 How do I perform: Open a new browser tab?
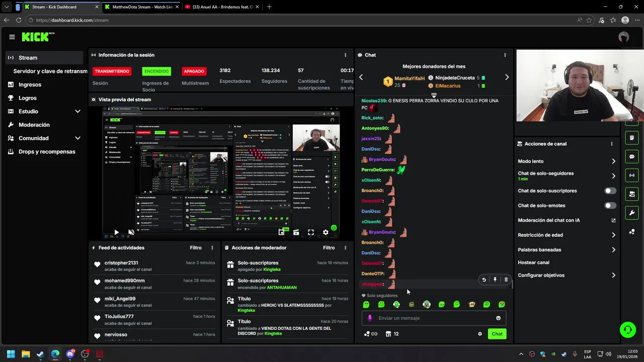[269, 7]
